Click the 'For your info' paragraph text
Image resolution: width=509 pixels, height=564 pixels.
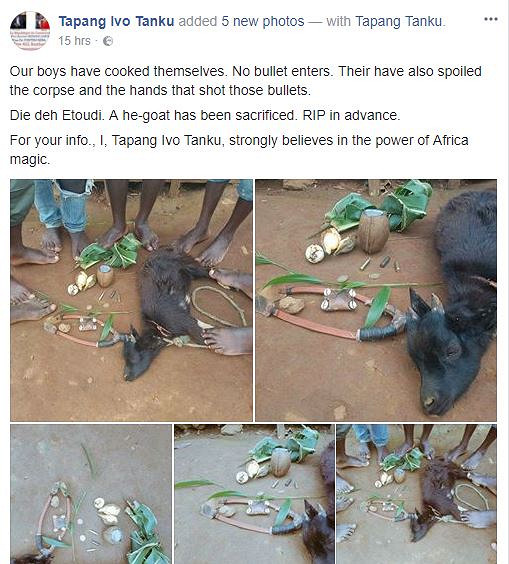239,150
